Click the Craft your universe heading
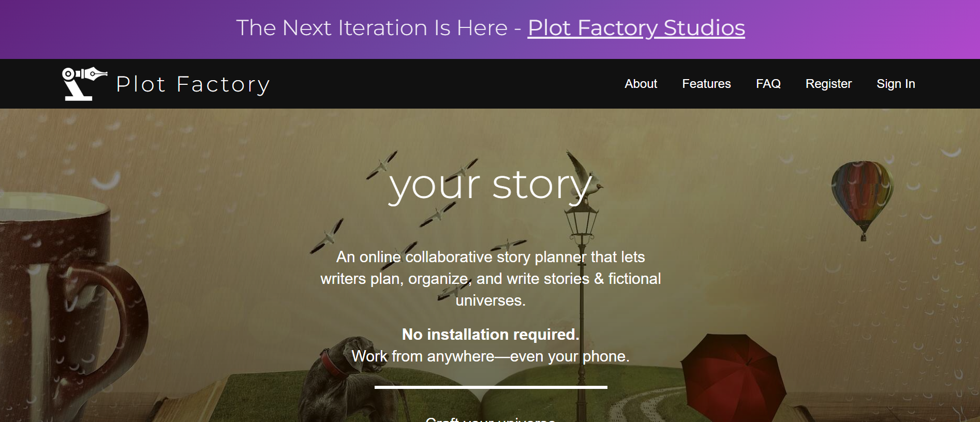The width and height of the screenshot is (980, 422). (490, 419)
